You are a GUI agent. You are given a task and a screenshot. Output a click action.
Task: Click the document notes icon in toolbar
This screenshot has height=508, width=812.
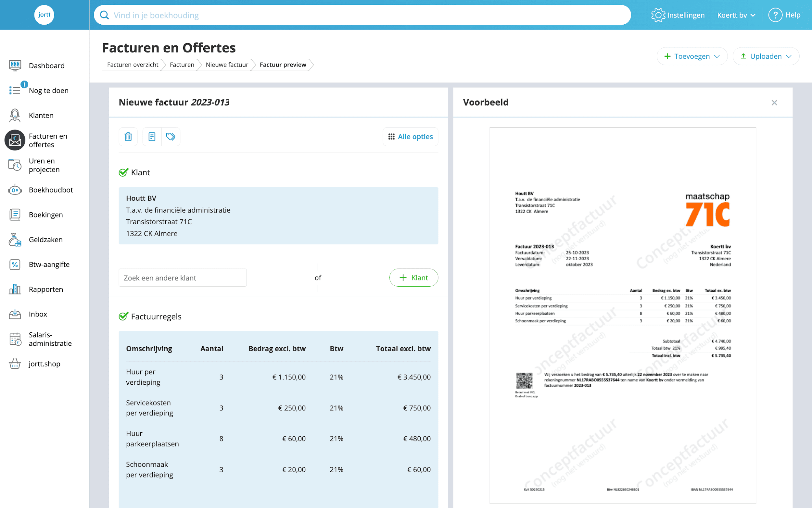coord(152,137)
